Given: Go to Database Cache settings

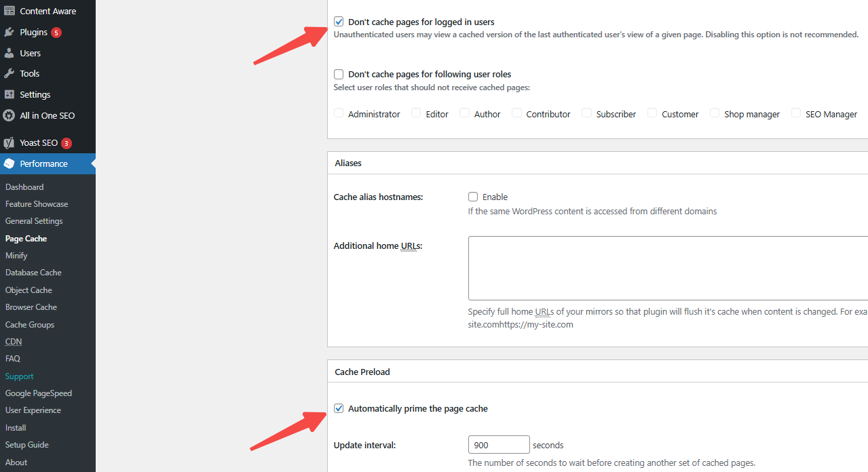Looking at the screenshot, I should [x=33, y=273].
